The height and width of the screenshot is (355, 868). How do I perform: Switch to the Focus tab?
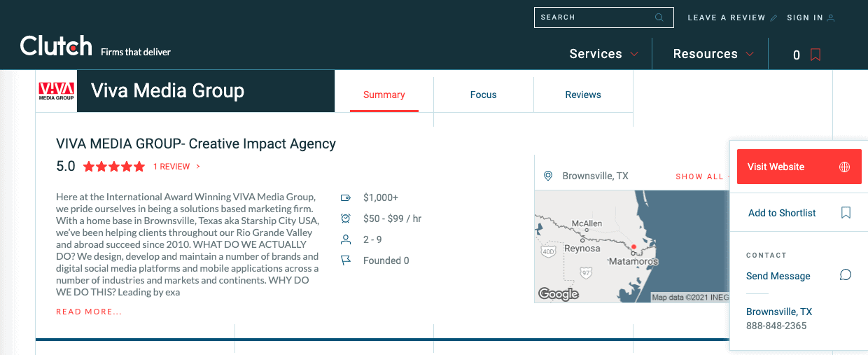[483, 95]
